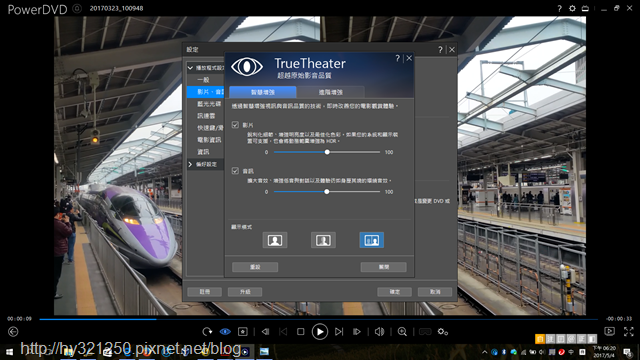
Task: Select 訊連雲 in the settings tree
Action: coord(206,116)
